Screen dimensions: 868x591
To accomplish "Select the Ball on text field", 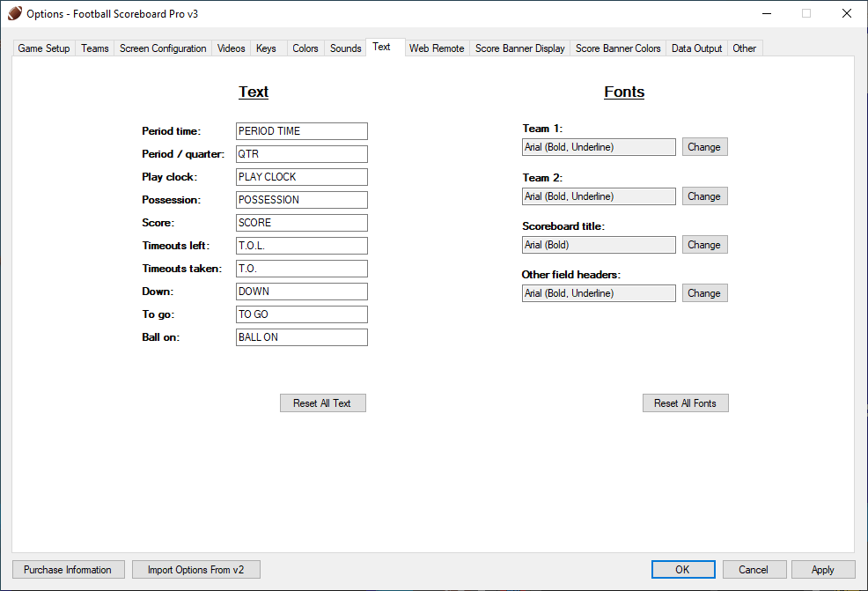I will [x=301, y=337].
